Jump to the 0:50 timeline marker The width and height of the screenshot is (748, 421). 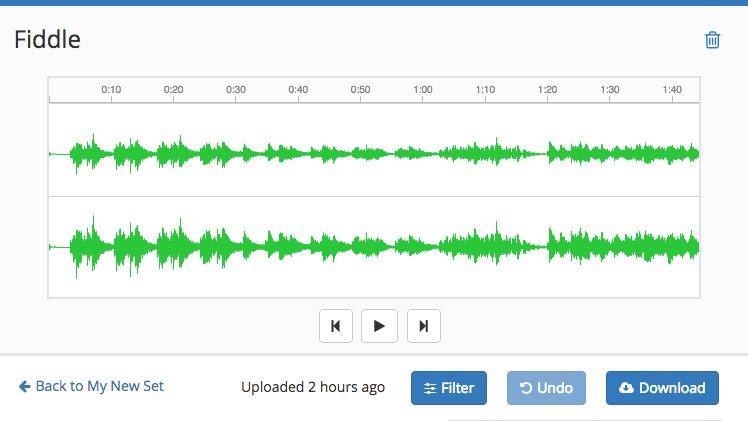click(x=360, y=90)
